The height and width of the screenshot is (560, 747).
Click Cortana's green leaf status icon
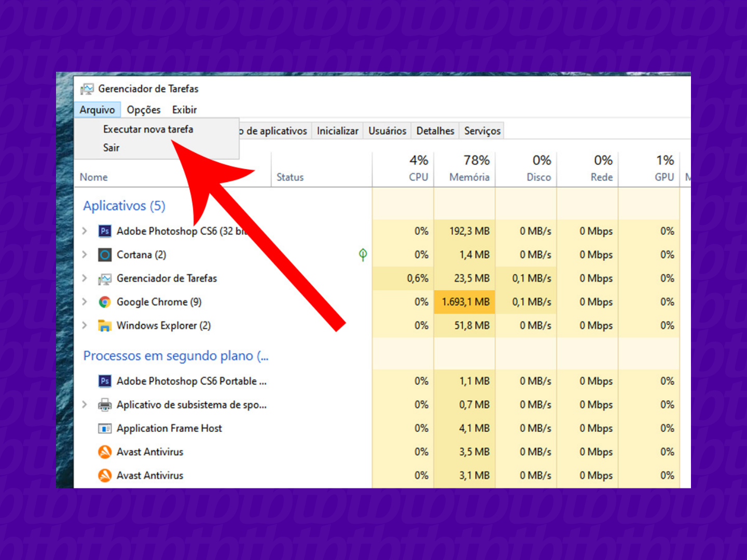click(363, 255)
